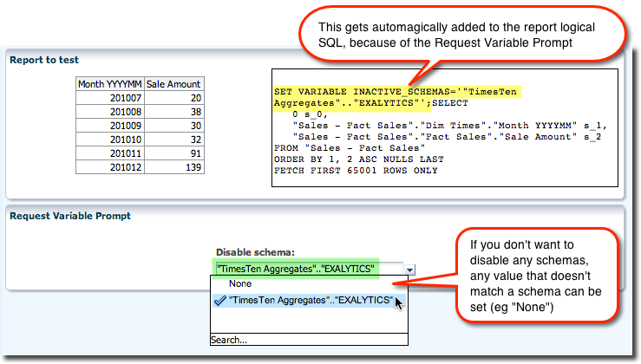Select the 201012 month cell

tap(110, 167)
